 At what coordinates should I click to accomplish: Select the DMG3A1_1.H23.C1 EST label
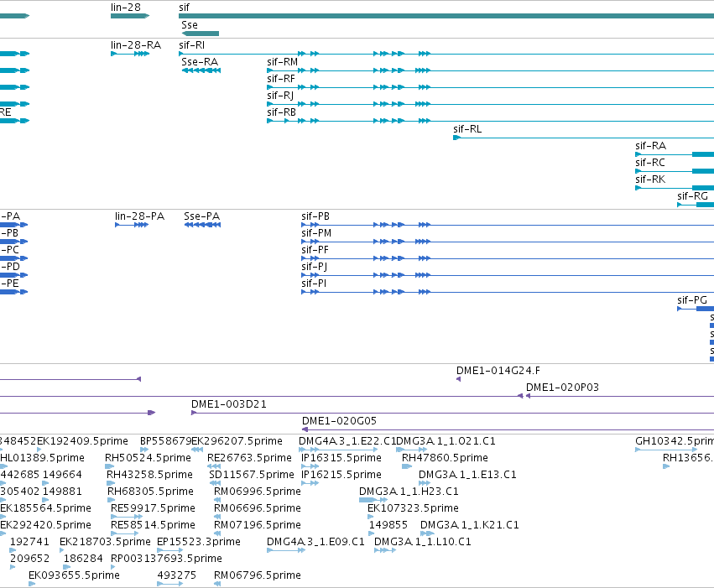(x=409, y=492)
